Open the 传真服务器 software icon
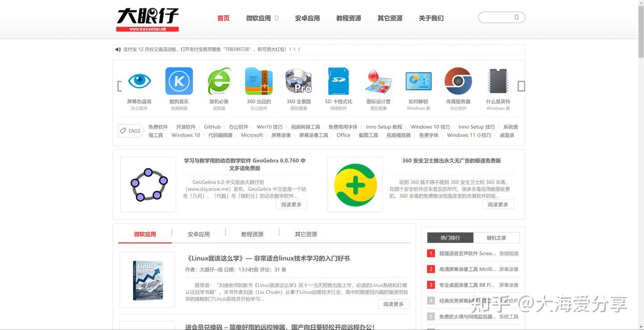Viewport: 644px width, 330px height. point(458,81)
